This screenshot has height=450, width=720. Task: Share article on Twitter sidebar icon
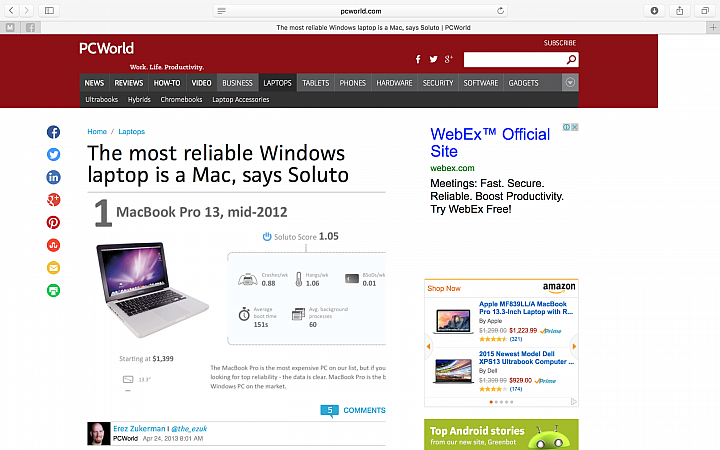tap(53, 155)
